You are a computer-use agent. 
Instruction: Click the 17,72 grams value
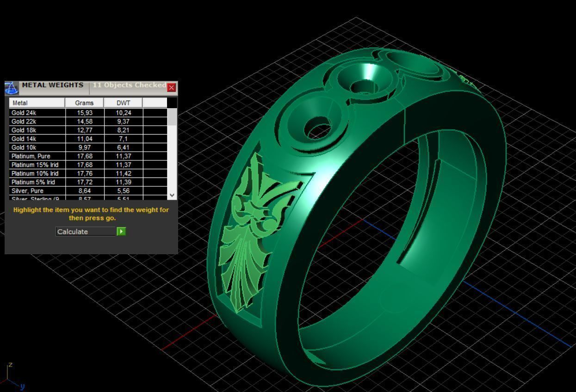pyautogui.click(x=85, y=182)
